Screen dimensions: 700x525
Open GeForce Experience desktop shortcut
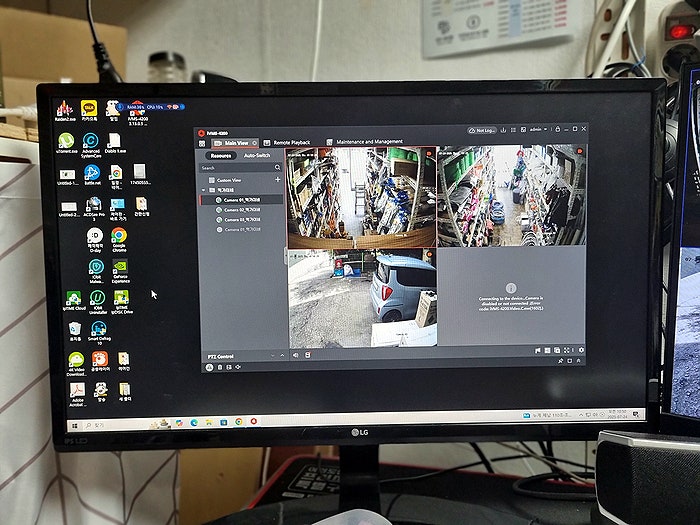(x=121, y=271)
